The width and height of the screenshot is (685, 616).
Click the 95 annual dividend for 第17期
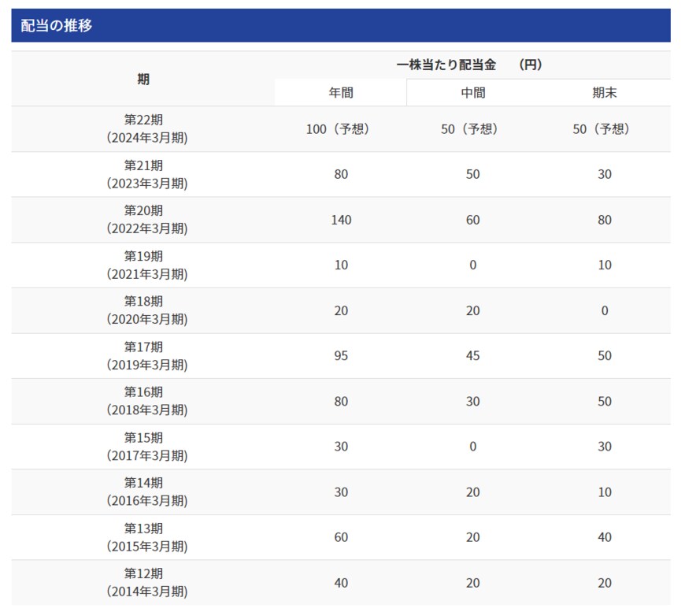point(340,355)
